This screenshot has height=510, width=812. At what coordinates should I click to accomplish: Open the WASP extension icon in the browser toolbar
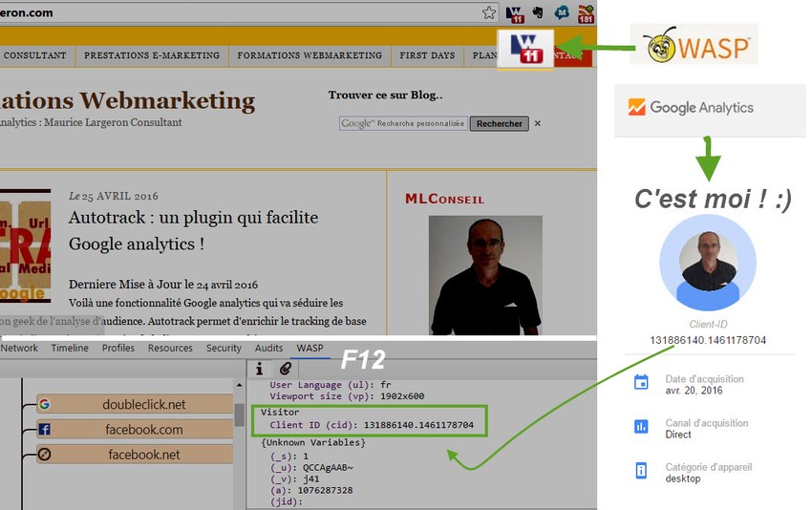point(515,14)
